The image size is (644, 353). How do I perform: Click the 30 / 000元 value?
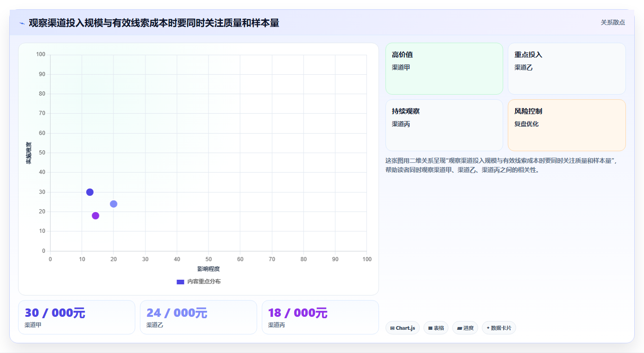tap(55, 313)
